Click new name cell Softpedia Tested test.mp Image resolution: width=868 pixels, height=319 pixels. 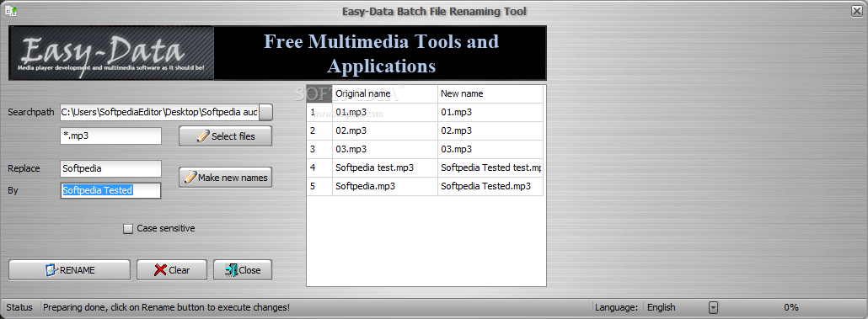tap(490, 167)
